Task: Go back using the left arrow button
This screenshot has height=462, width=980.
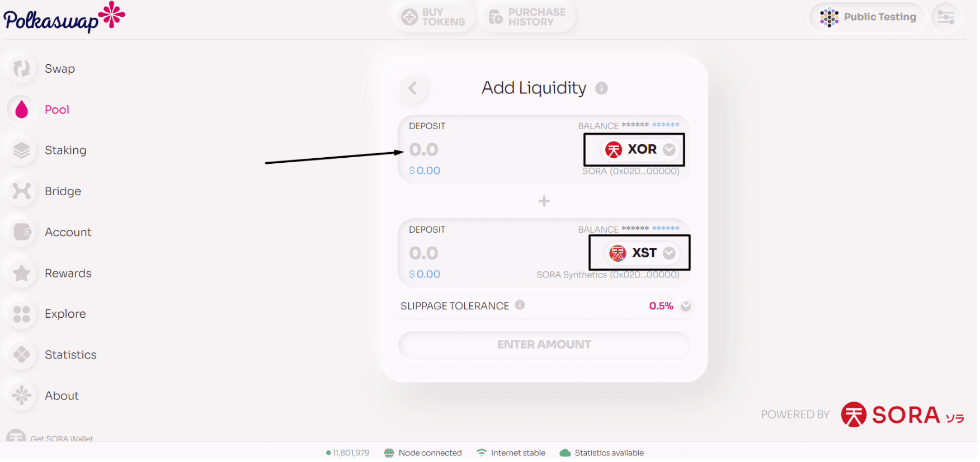Action: pyautogui.click(x=413, y=88)
